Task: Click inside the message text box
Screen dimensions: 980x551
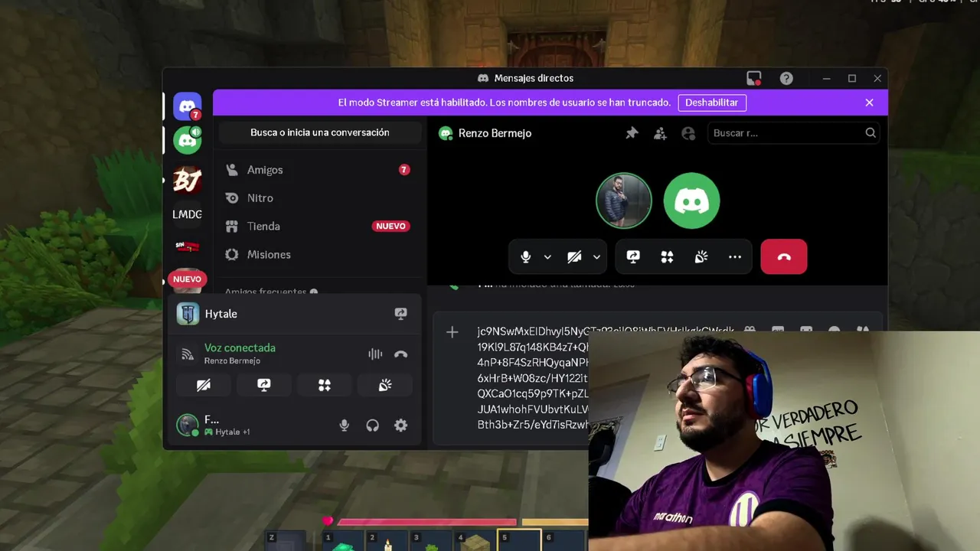Action: (x=532, y=379)
